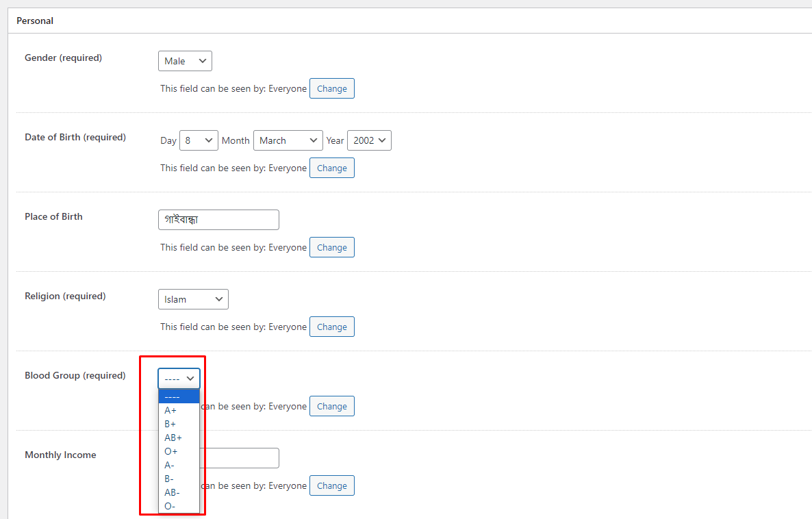Click the Religion (required) label
The image size is (812, 519).
pyautogui.click(x=65, y=296)
